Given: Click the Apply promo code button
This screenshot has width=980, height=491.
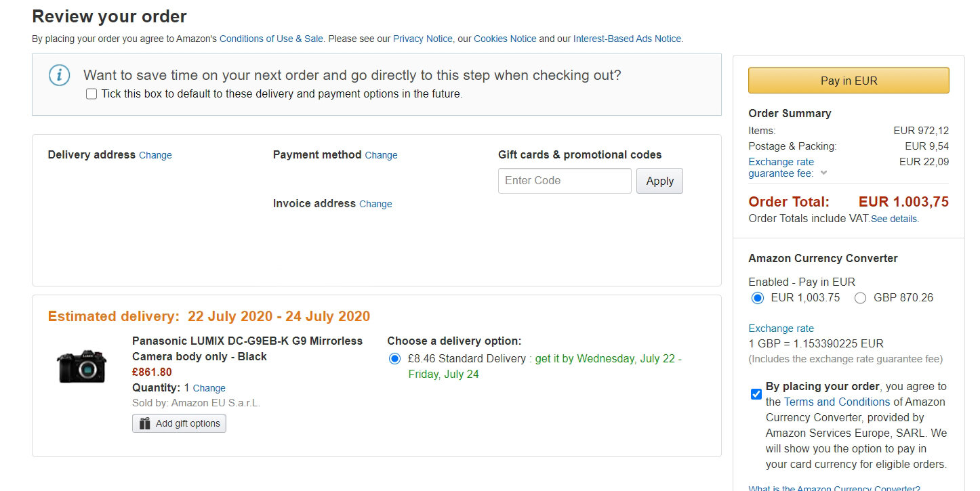Looking at the screenshot, I should coord(659,181).
